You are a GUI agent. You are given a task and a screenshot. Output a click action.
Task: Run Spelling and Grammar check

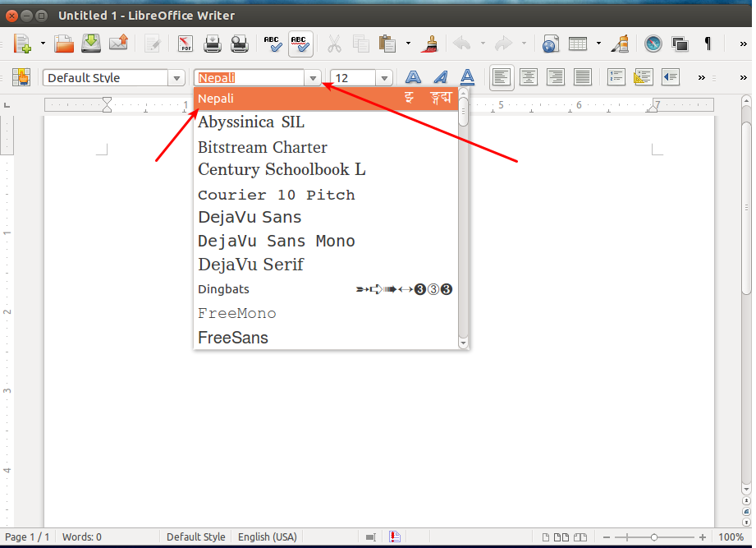coord(273,44)
